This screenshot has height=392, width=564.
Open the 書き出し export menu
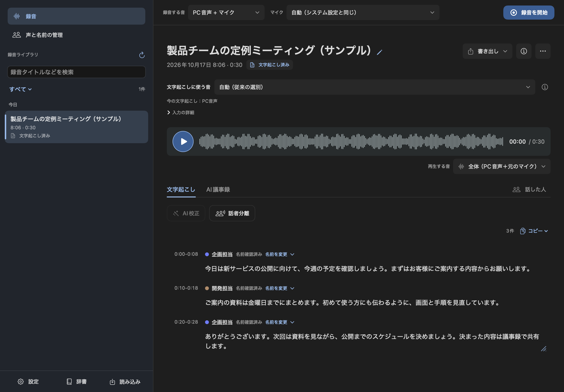(x=487, y=51)
